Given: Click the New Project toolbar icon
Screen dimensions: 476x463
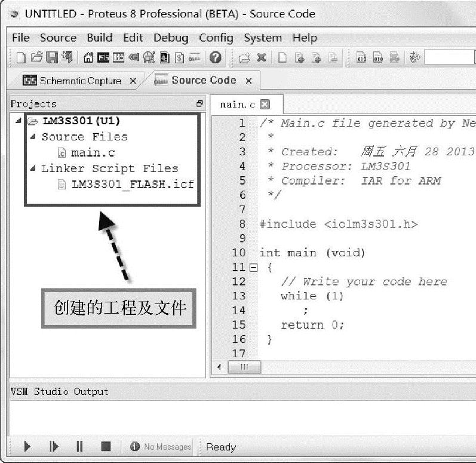Looking at the screenshot, I should (21, 57).
